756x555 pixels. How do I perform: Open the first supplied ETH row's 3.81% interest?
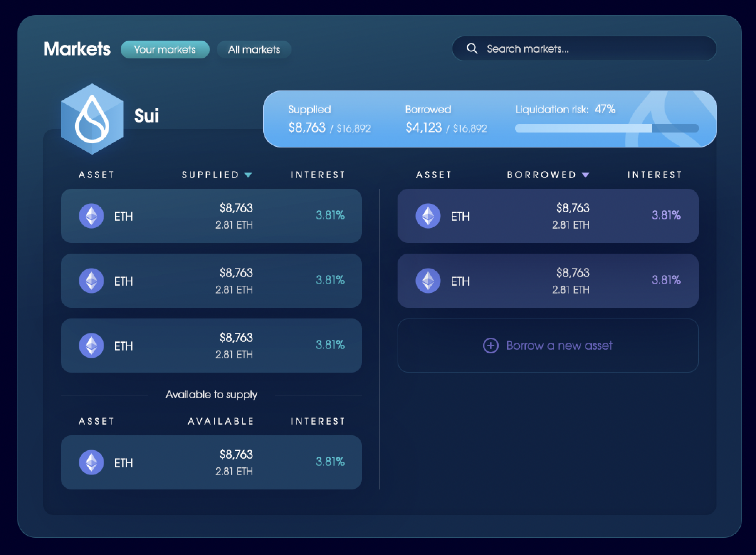pyautogui.click(x=330, y=215)
